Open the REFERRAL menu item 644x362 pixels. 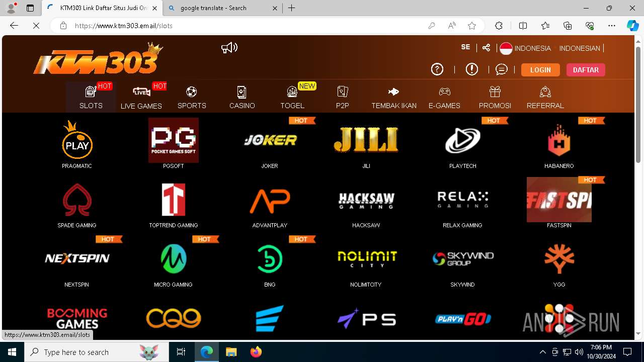[545, 97]
